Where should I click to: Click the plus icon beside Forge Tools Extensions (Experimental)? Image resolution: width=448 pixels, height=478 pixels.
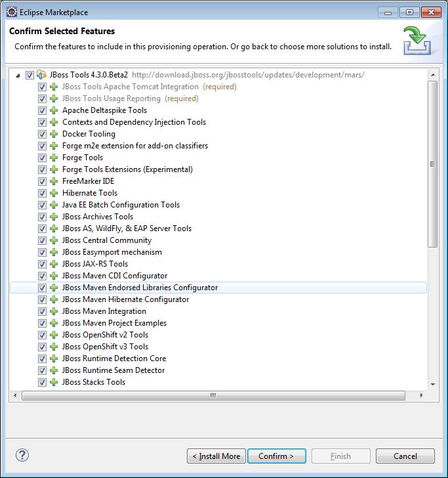pyautogui.click(x=54, y=169)
